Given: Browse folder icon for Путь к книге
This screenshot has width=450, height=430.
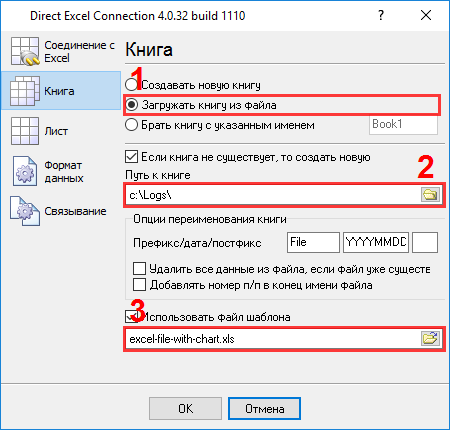Looking at the screenshot, I should 430,194.
